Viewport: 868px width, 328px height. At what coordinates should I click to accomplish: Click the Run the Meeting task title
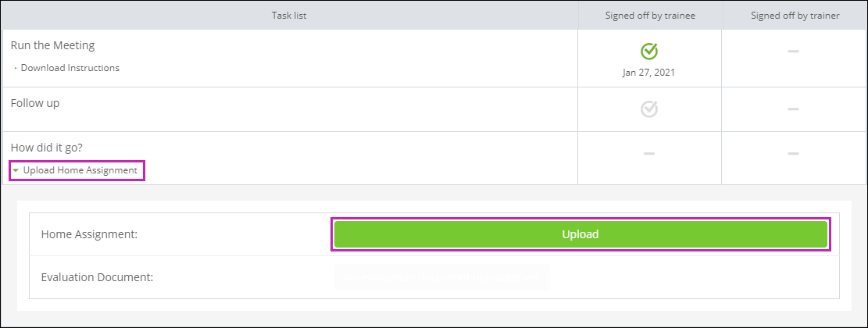tap(52, 45)
